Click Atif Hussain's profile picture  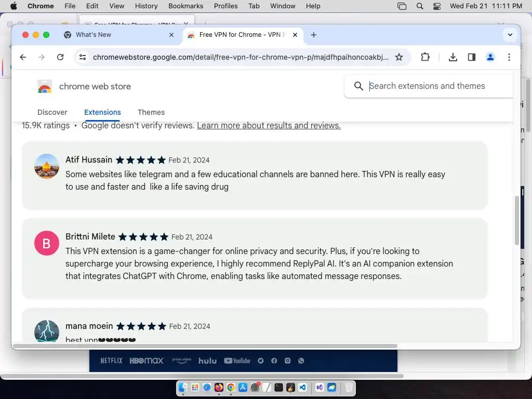click(x=47, y=166)
